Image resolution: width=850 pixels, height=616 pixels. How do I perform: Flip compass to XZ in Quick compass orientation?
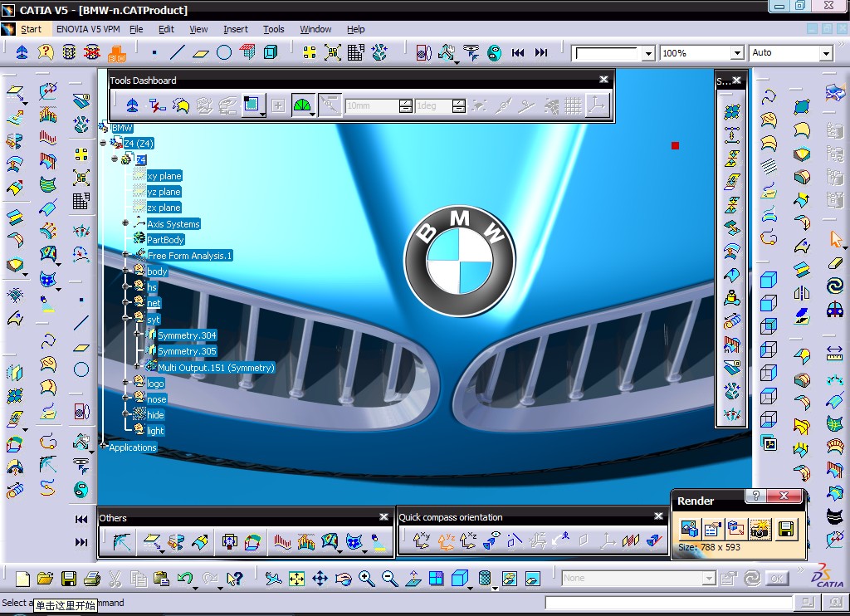click(x=468, y=540)
